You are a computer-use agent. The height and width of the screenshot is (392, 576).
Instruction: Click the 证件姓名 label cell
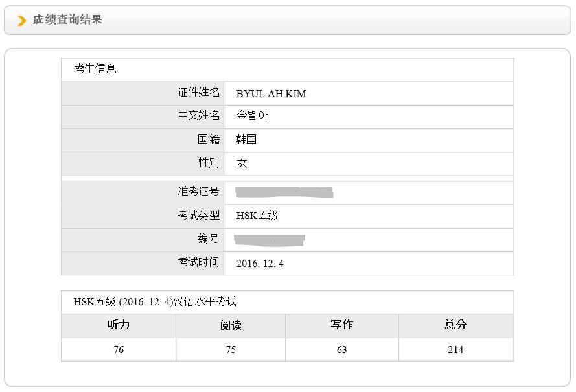pyautogui.click(x=199, y=93)
